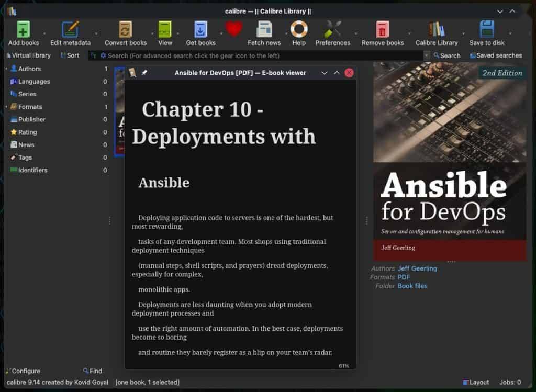The image size is (536, 392).
Task: Click the PDF format link
Action: click(404, 277)
